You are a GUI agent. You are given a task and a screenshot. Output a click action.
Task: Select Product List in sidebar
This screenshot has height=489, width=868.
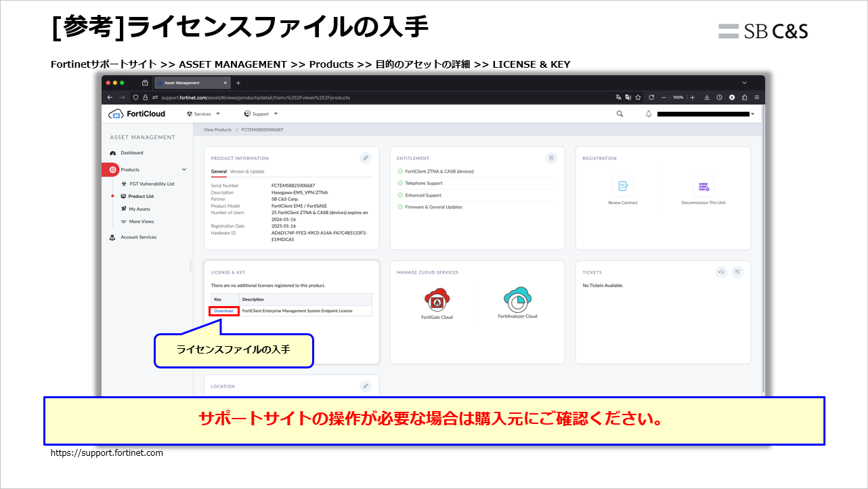(x=137, y=196)
